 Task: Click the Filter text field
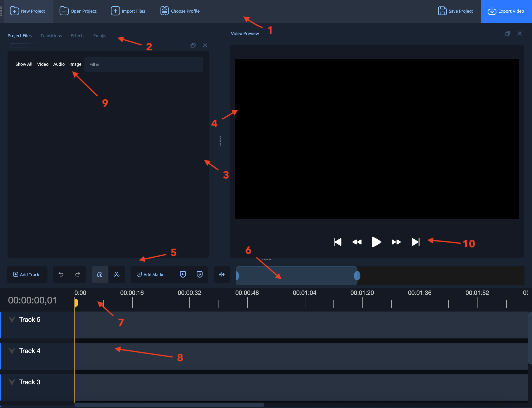point(144,64)
